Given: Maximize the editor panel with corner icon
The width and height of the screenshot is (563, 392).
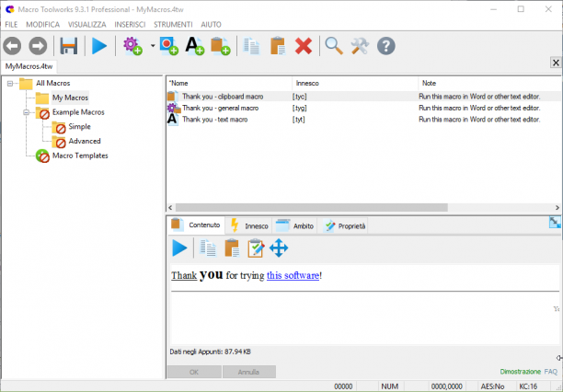Looking at the screenshot, I should point(555,223).
